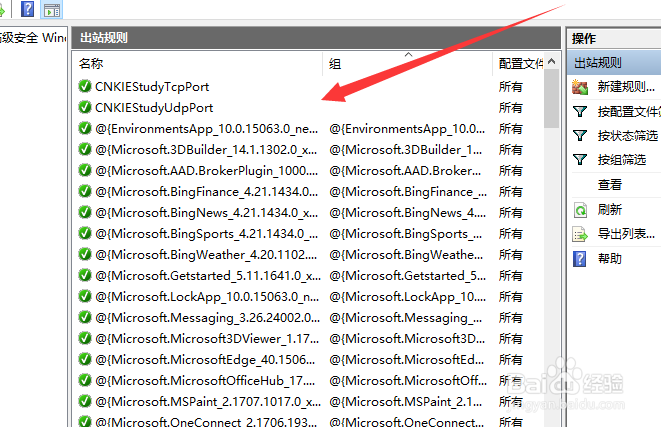Refresh the list using 刷新
This screenshot has height=427, width=661.
[610, 209]
